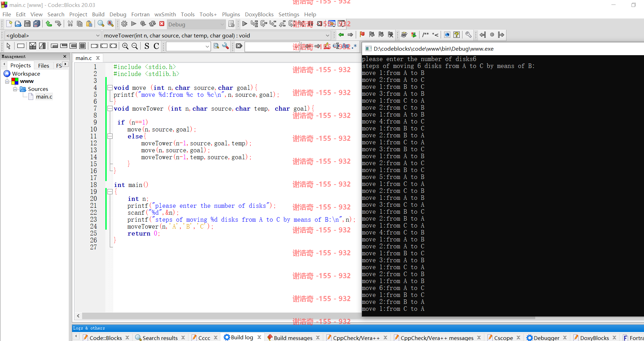Screen dimensions: 644x341
Task: Click the red Abort build icon
Action: coord(162,24)
